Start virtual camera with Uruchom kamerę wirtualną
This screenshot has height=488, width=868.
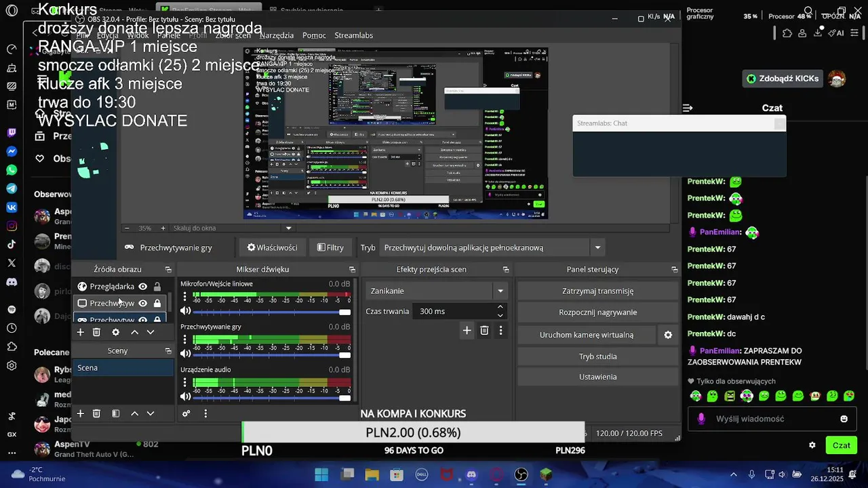[x=587, y=335]
